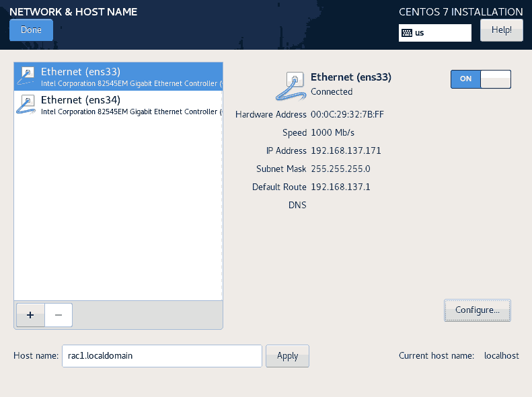
Task: Click the IP address 192.168.137.171
Action: (x=346, y=150)
